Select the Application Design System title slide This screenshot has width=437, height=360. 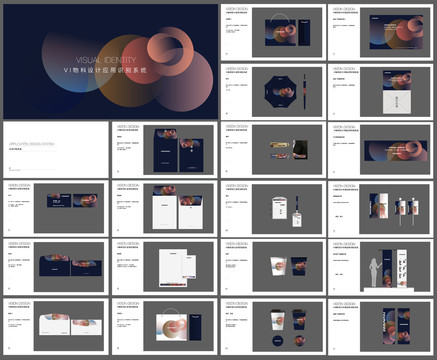[x=56, y=150]
